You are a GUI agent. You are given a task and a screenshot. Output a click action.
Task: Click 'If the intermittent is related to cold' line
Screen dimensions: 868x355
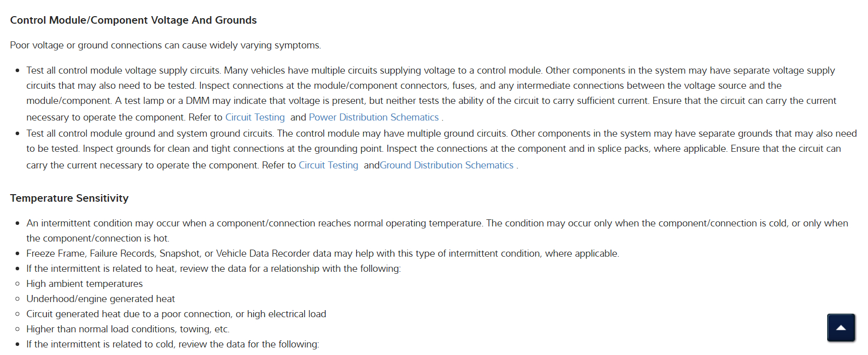[172, 344]
